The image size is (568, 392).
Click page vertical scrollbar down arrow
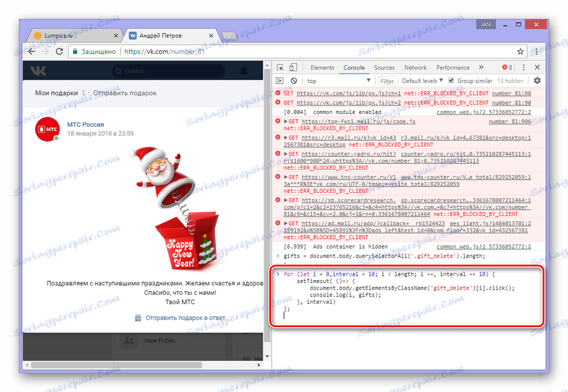click(x=268, y=356)
